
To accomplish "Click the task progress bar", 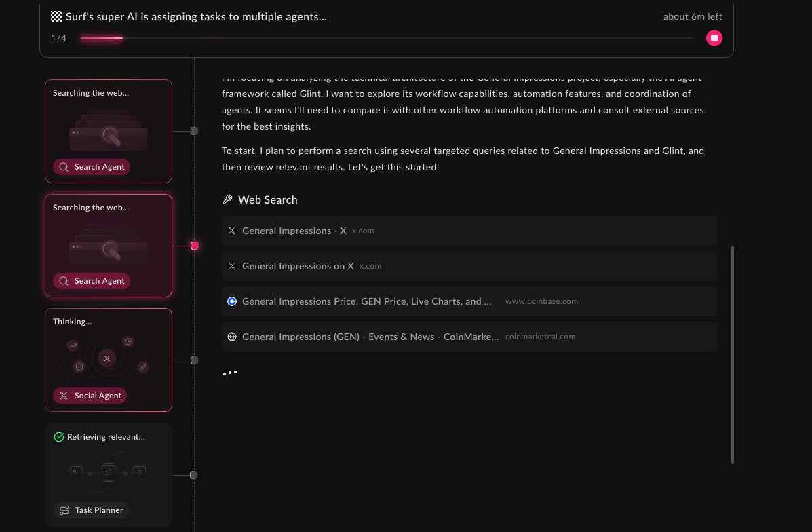I will (x=385, y=38).
